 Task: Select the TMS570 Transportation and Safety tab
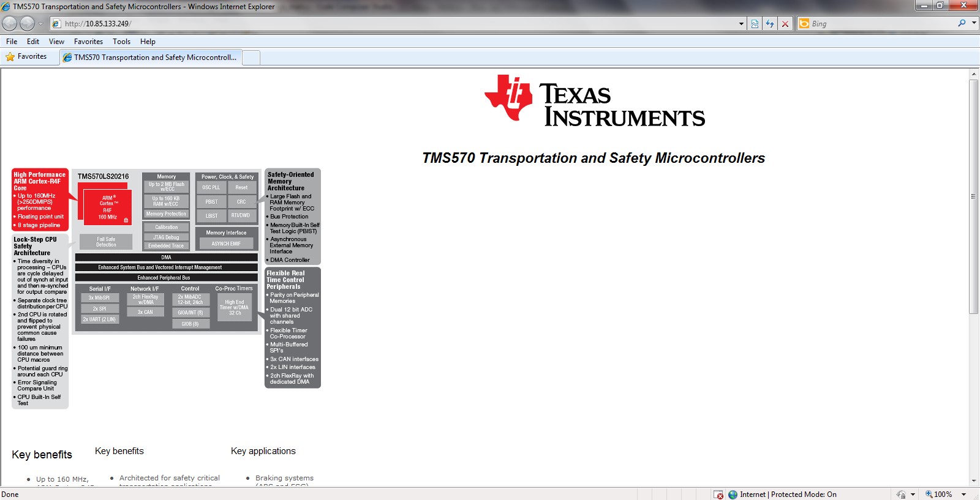click(x=151, y=58)
